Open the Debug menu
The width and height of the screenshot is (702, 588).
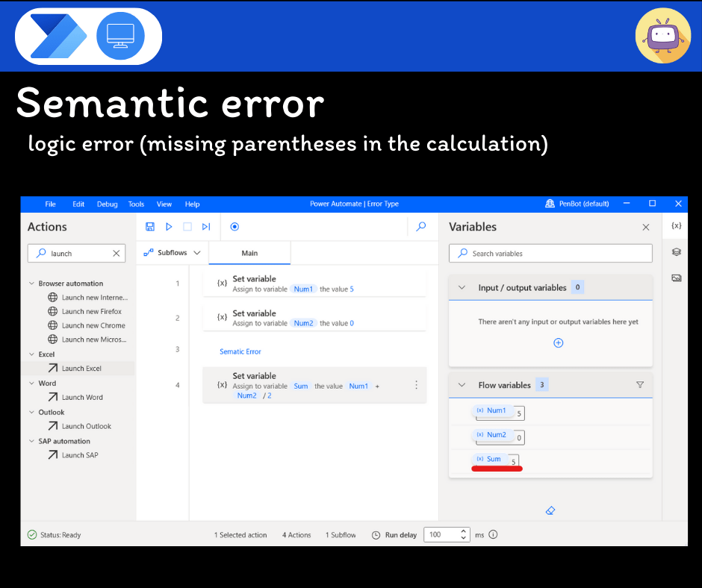[x=107, y=204]
